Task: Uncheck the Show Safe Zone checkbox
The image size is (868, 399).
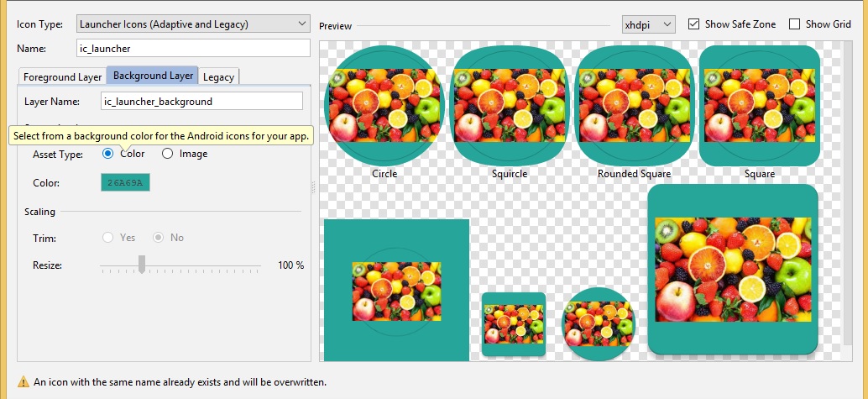Action: pos(693,24)
